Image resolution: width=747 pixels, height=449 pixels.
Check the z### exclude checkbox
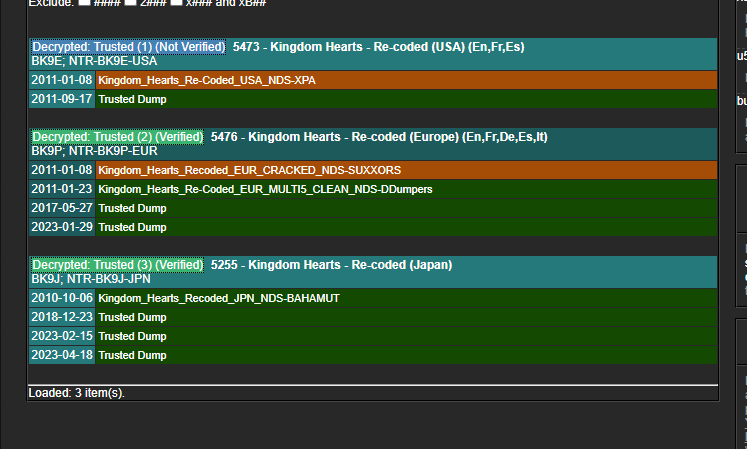pyautogui.click(x=131, y=2)
